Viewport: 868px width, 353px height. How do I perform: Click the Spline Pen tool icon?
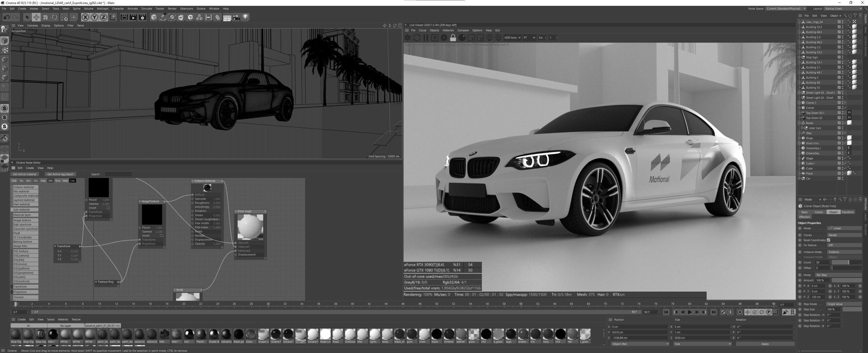163,17
